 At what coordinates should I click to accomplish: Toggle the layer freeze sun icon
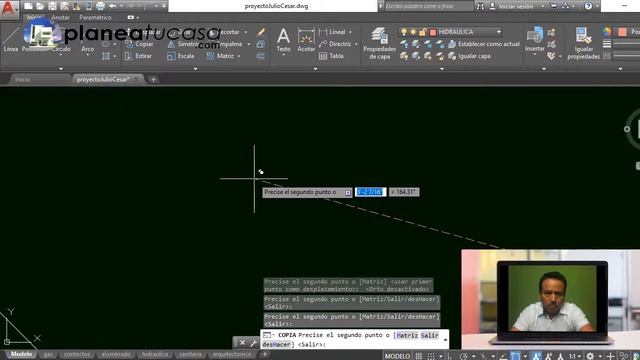tap(413, 32)
